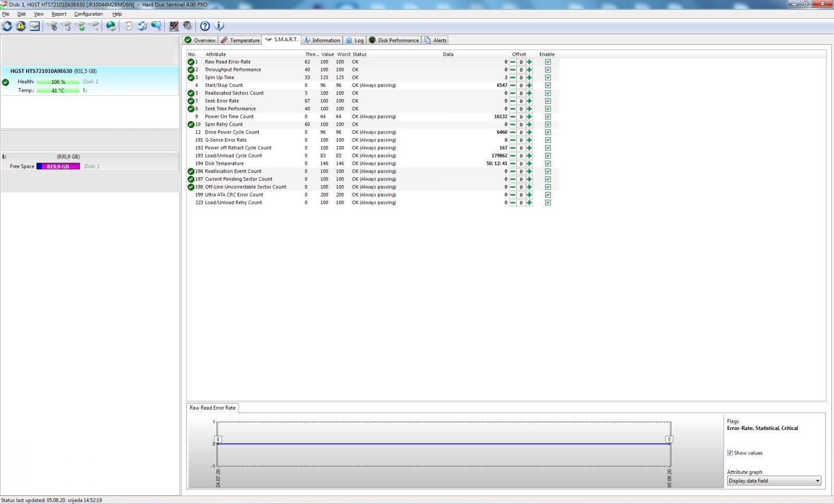Open the View menu
The width and height of the screenshot is (834, 504).
39,14
